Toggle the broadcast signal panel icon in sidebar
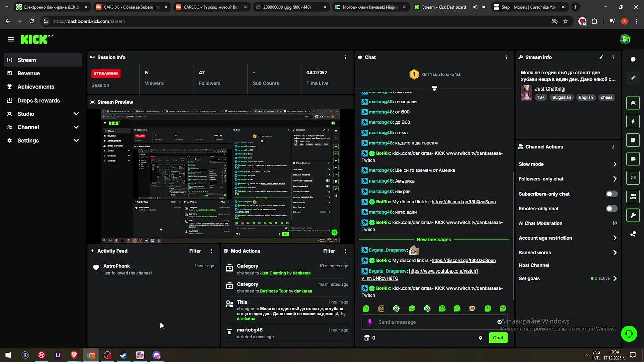 (633, 177)
